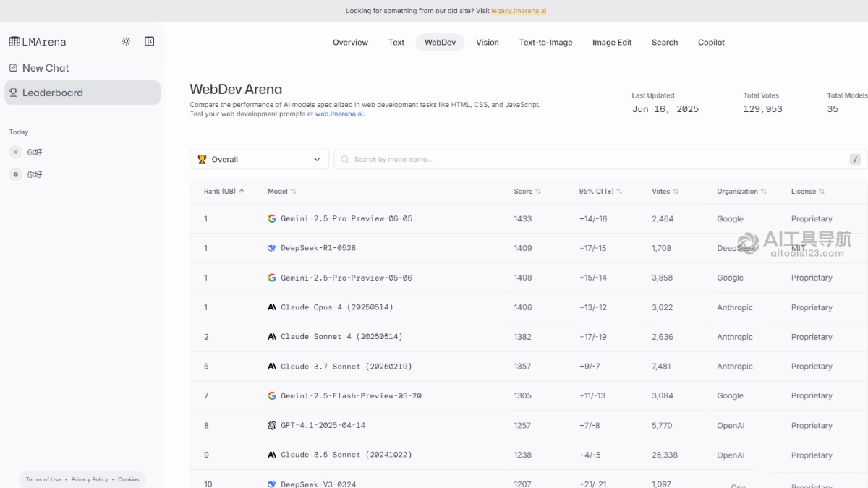Screen dimensions: 868x488
Task: Open Privacy Policy link
Action: pyautogui.click(x=90, y=479)
